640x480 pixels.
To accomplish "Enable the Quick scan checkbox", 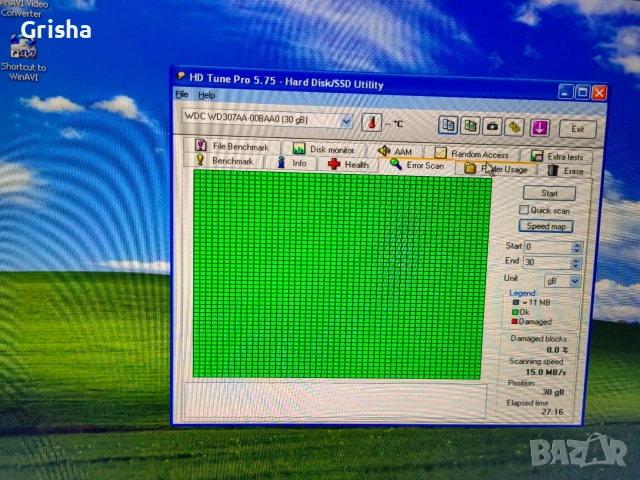I will click(524, 210).
